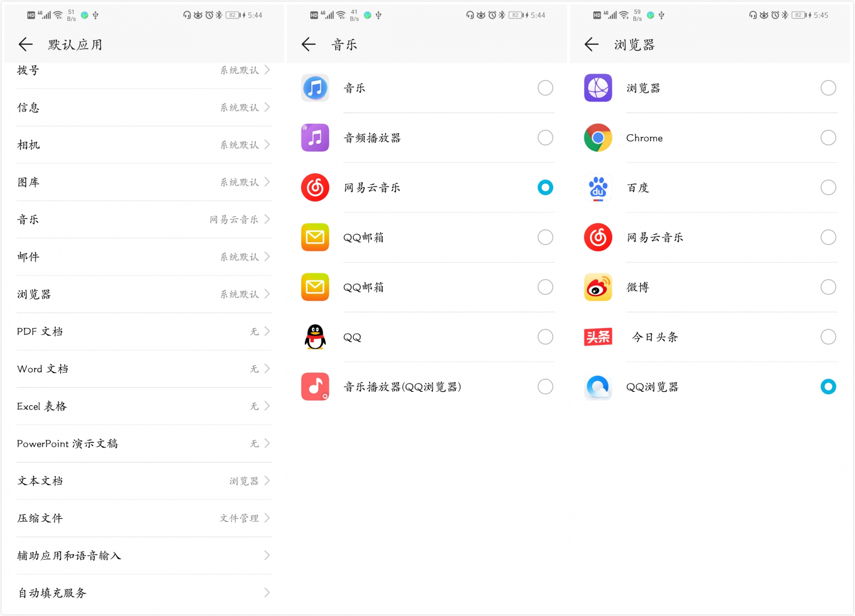Go back from the 浏览器 screen
This screenshot has width=855, height=616.
pos(591,44)
